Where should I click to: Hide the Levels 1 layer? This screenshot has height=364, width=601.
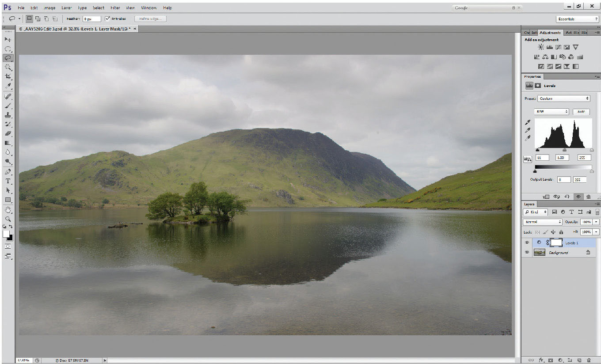tap(527, 243)
